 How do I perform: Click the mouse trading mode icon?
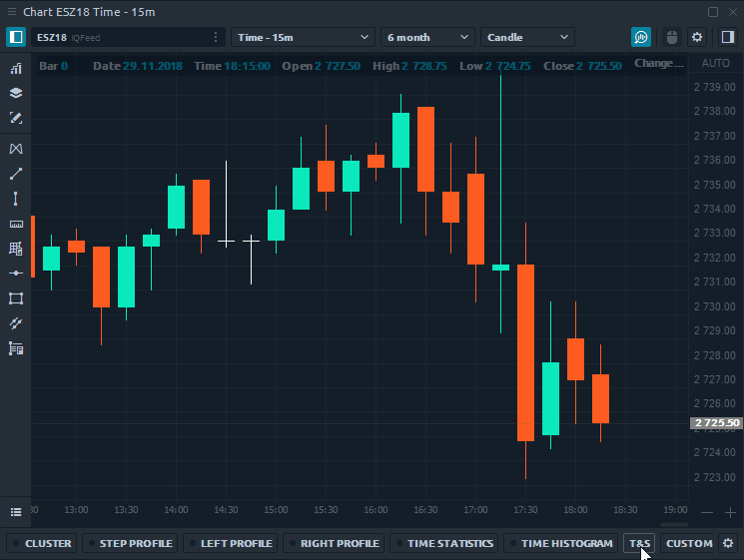[671, 37]
